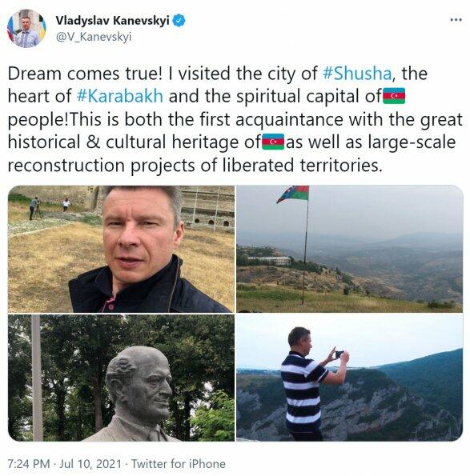Image resolution: width=470 pixels, height=476 pixels.
Task: Click the Azerbaijan flag emoji after 'capital of'
Action: 394,96
